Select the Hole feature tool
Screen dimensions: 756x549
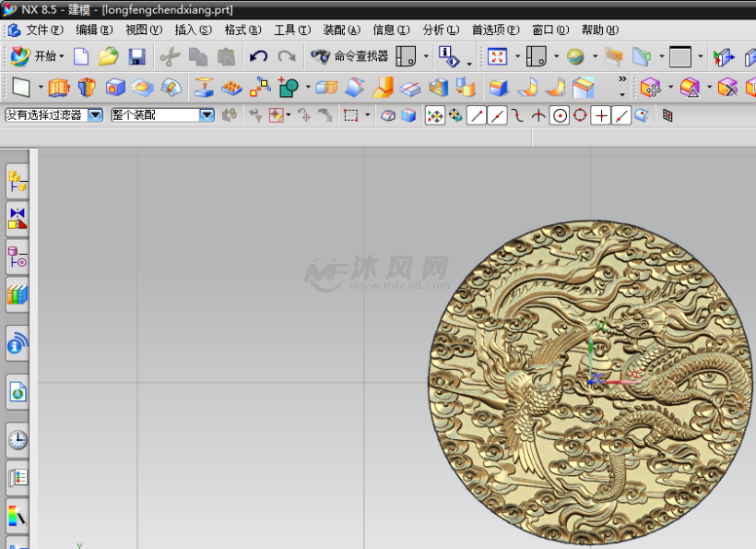click(x=115, y=88)
